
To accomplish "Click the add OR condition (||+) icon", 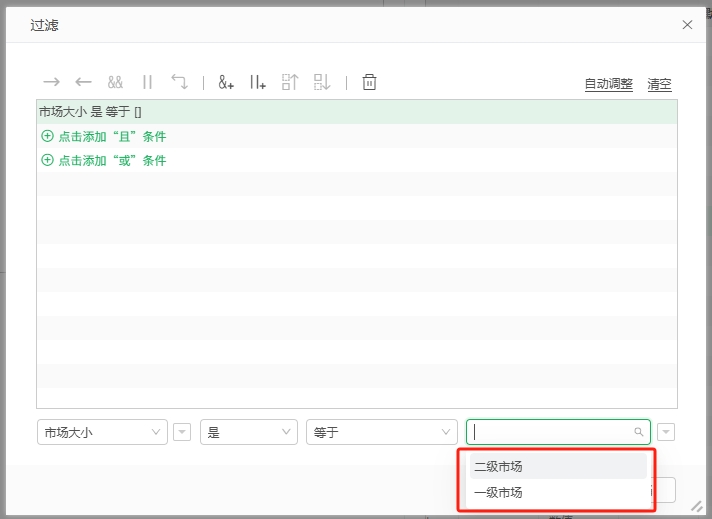I will click(258, 82).
